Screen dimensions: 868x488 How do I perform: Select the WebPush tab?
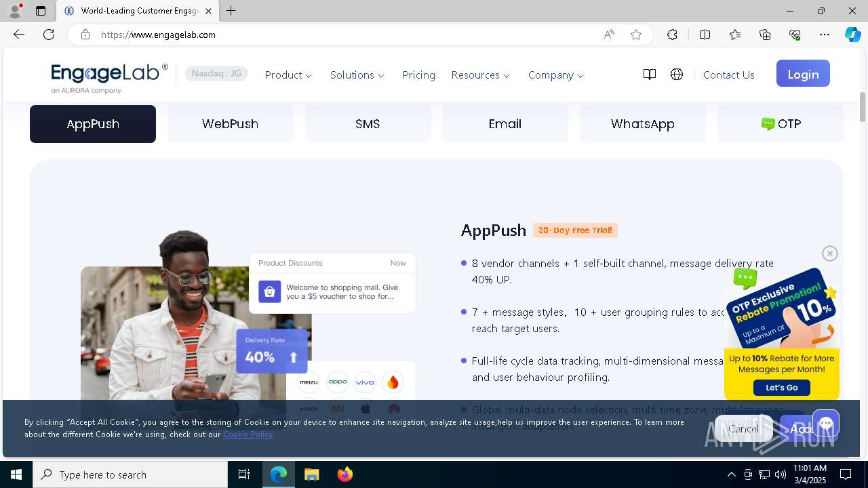tap(230, 124)
